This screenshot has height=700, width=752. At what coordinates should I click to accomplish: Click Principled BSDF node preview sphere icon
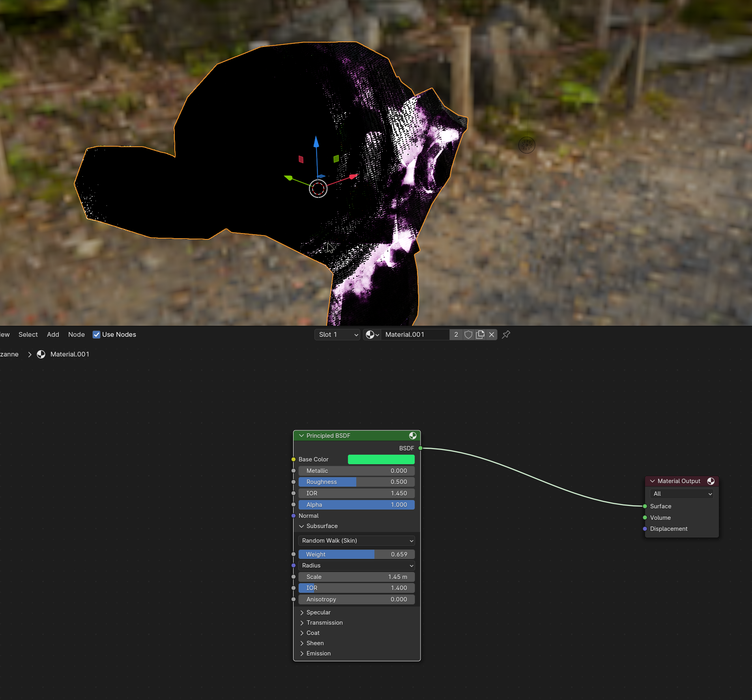click(413, 435)
